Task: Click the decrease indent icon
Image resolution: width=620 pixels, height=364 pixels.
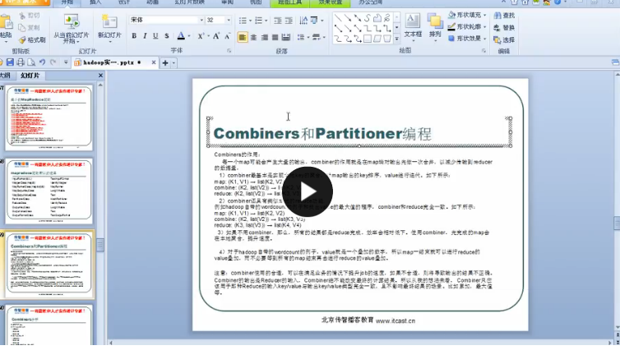Action: click(x=278, y=21)
